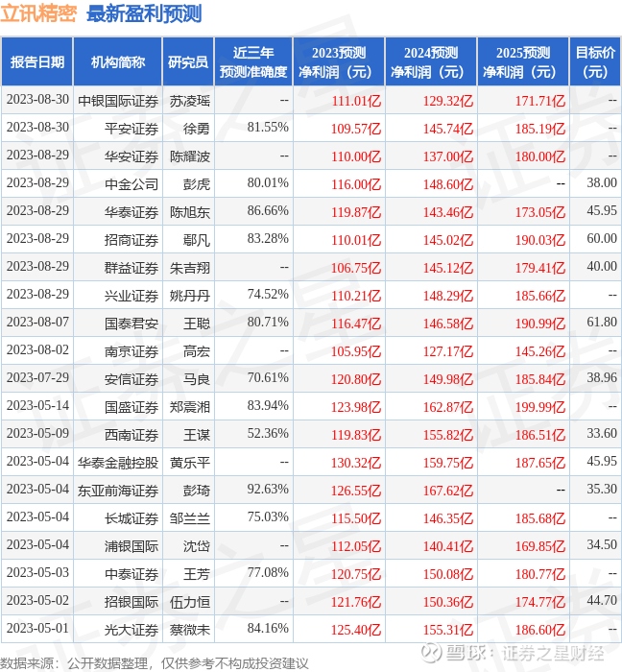Click the 2023预测净利润 column header
Screen dimensions: 622x672
[339, 62]
